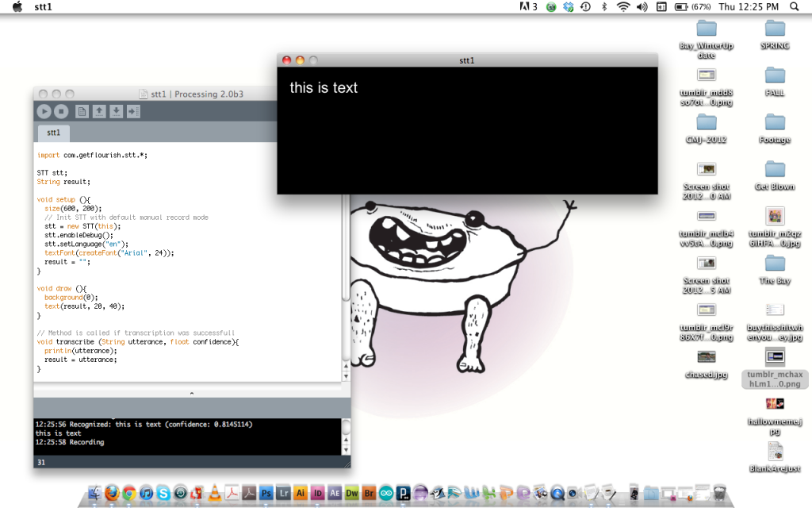
Task: Open iTunes from the Dock
Action: pyautogui.click(x=146, y=492)
